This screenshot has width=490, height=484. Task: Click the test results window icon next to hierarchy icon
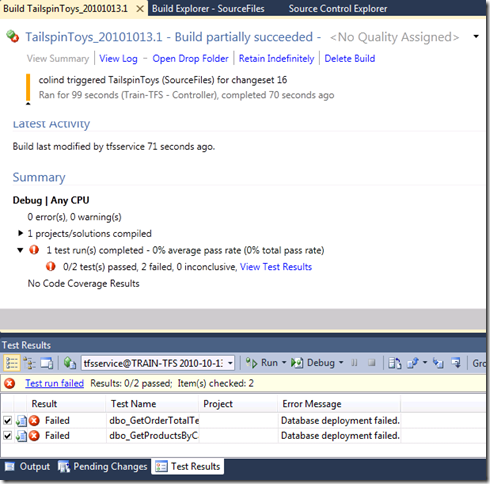pyautogui.click(x=47, y=363)
